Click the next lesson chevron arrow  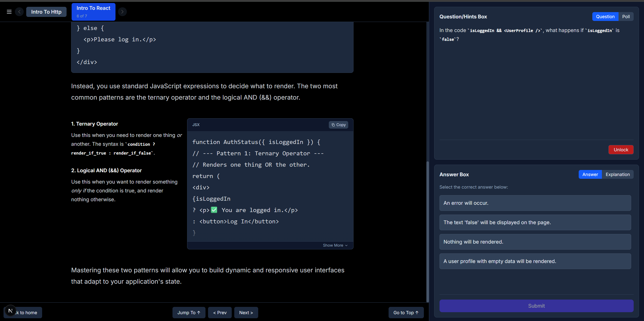122,12
